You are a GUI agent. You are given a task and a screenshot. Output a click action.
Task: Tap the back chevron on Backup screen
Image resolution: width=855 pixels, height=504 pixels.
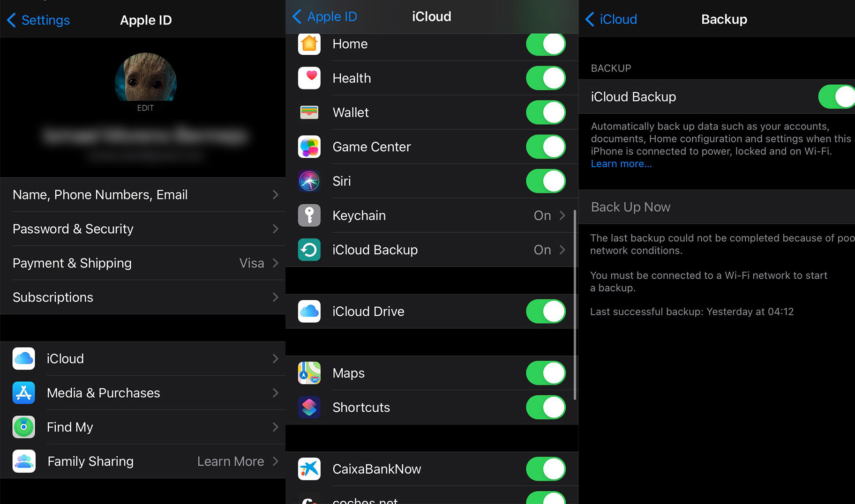click(x=590, y=19)
